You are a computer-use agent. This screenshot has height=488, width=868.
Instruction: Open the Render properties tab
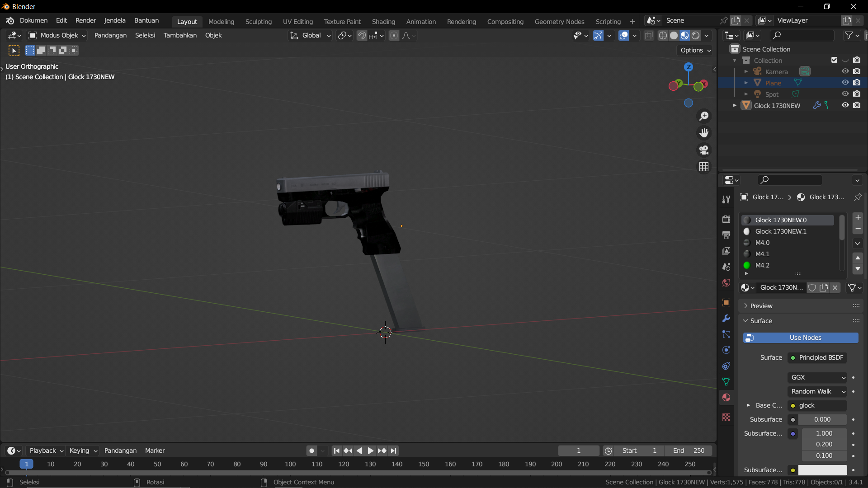coord(726,219)
